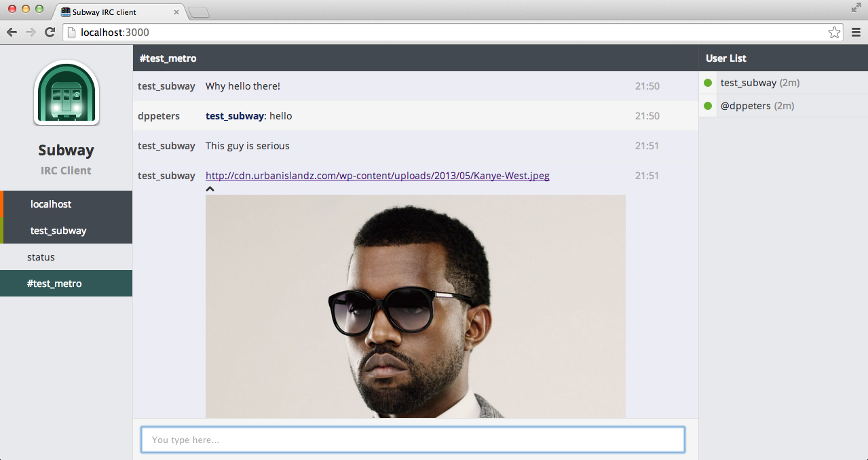The height and width of the screenshot is (460, 868).
Task: Click the Subway train logo icon
Action: tap(67, 93)
